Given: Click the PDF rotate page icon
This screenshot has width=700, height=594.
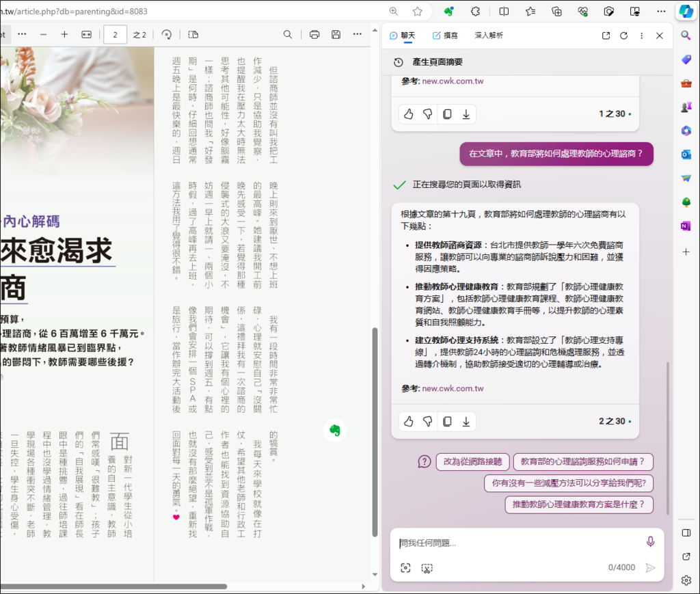Looking at the screenshot, I should (x=167, y=35).
